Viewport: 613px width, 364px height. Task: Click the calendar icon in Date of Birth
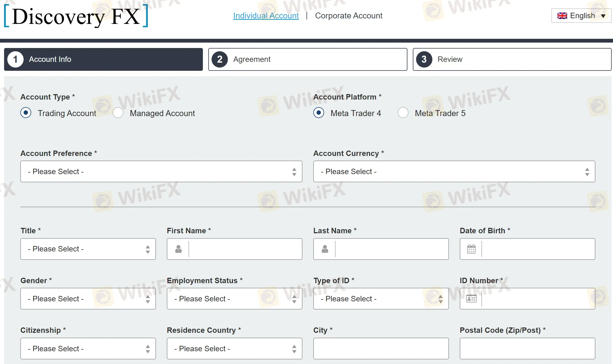[x=471, y=249]
